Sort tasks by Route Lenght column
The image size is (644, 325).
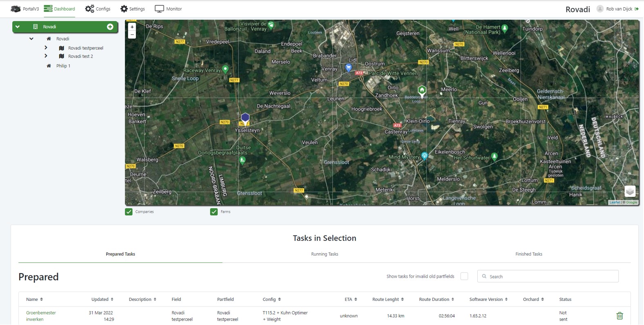(x=388, y=299)
